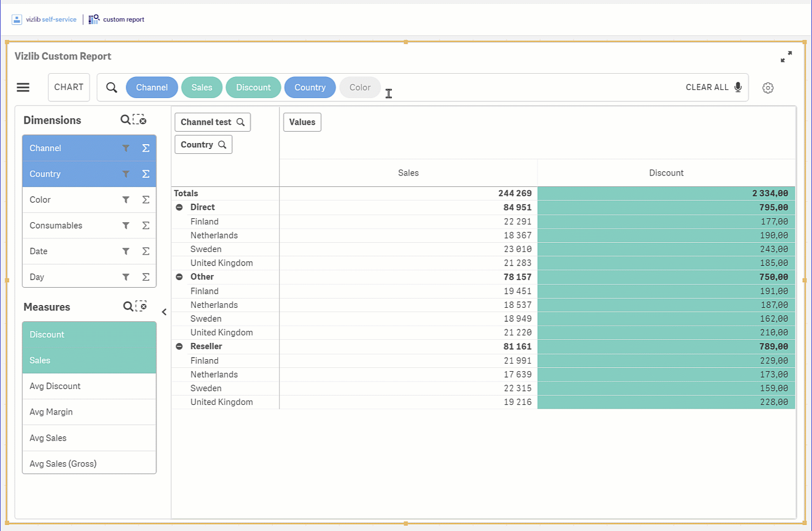
Task: Open the settings gear icon
Action: [x=768, y=88]
